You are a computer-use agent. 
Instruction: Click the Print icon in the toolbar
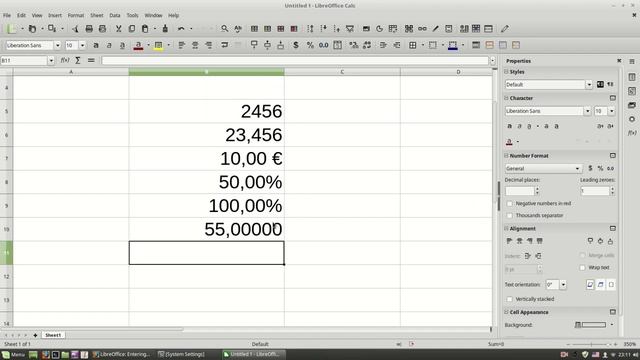point(89,29)
